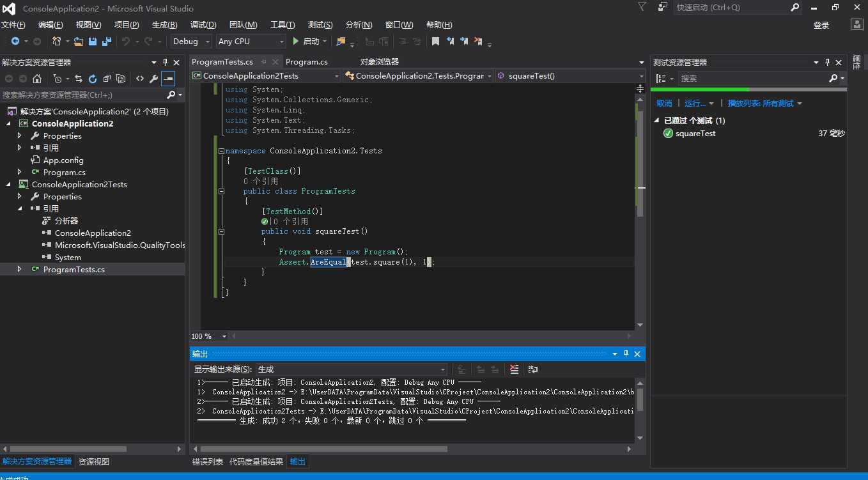Collapse the 已通过 个测试 group
This screenshot has height=480, width=868.
[656, 120]
